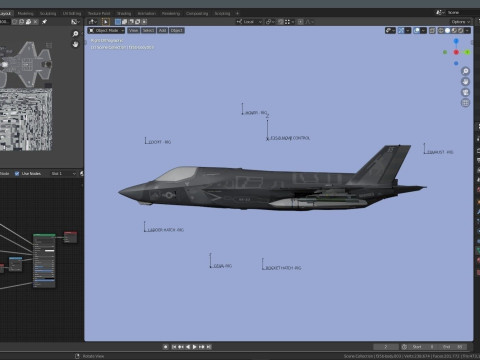Viewport: 480px width, 360px height.
Task: Click the image editor zoom icon
Action: click(x=75, y=34)
